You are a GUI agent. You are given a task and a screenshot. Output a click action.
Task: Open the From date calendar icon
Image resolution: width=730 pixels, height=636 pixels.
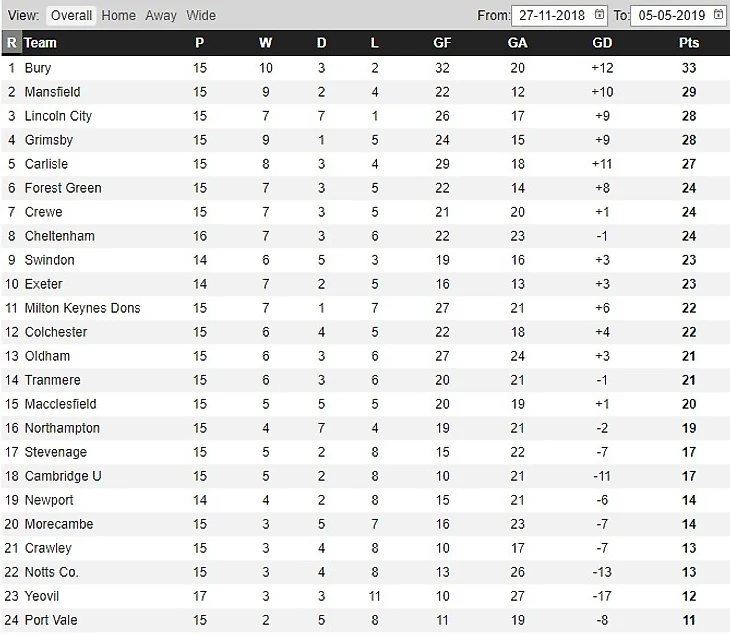(599, 15)
